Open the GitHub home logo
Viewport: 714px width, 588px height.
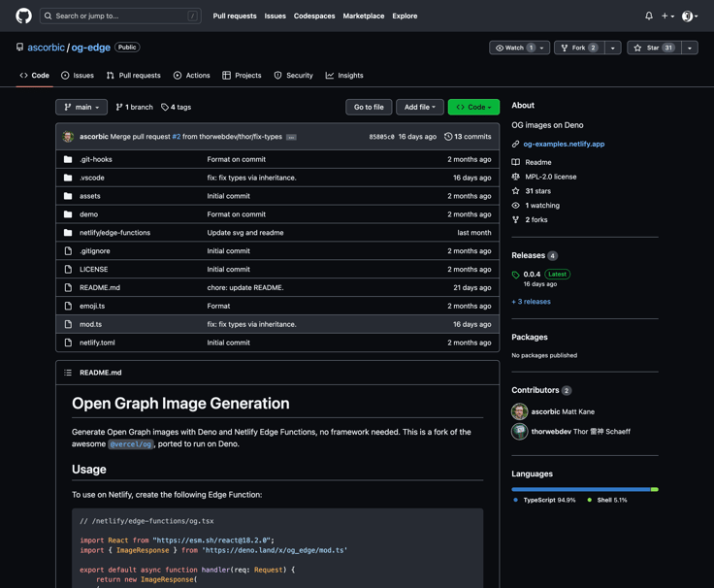[x=23, y=16]
